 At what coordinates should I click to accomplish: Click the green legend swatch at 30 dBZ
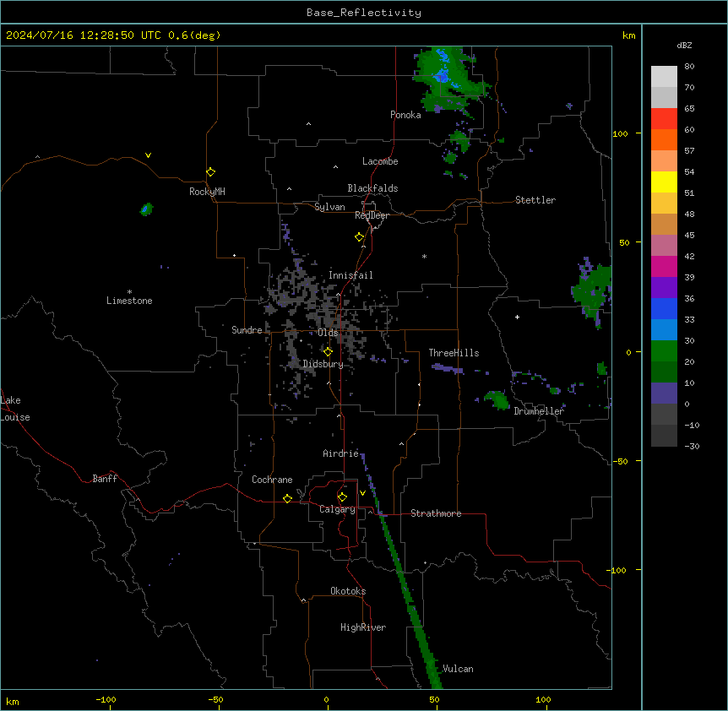(664, 351)
